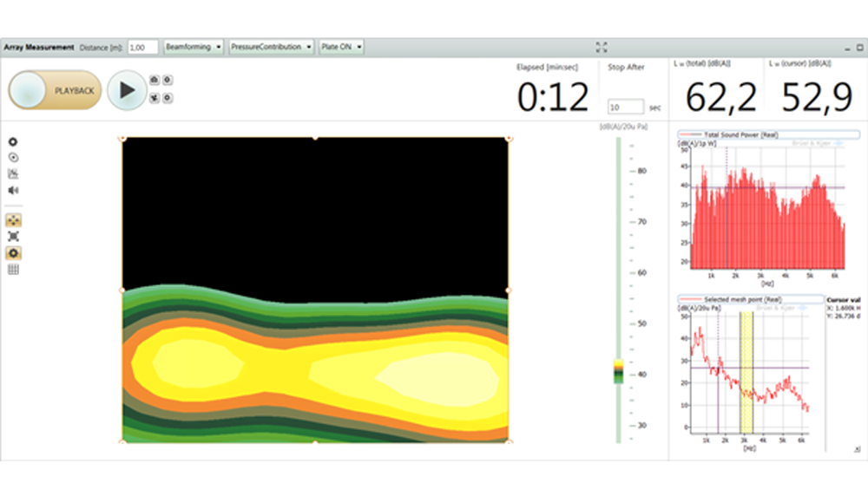Click the camera snapshot icon
Screen dimensions: 868x496
point(155,80)
